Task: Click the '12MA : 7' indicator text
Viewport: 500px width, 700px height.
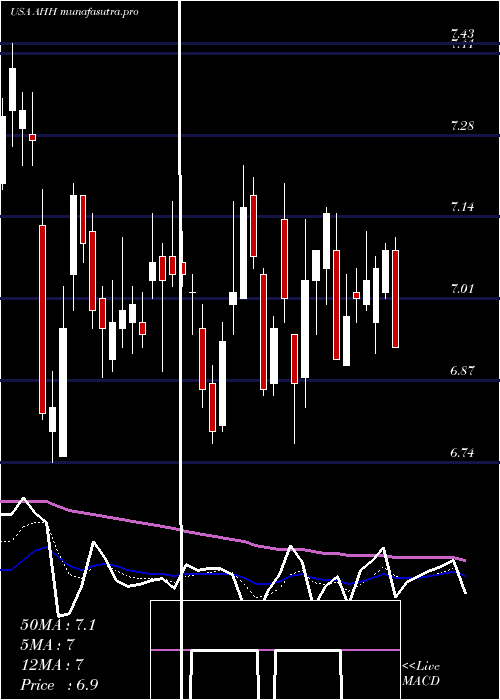Action: (53, 665)
